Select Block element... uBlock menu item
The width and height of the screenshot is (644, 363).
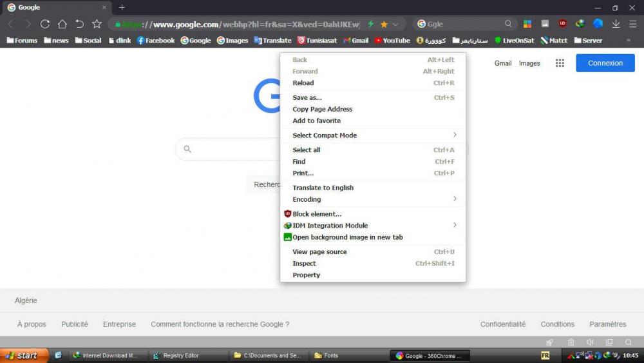coord(373,214)
